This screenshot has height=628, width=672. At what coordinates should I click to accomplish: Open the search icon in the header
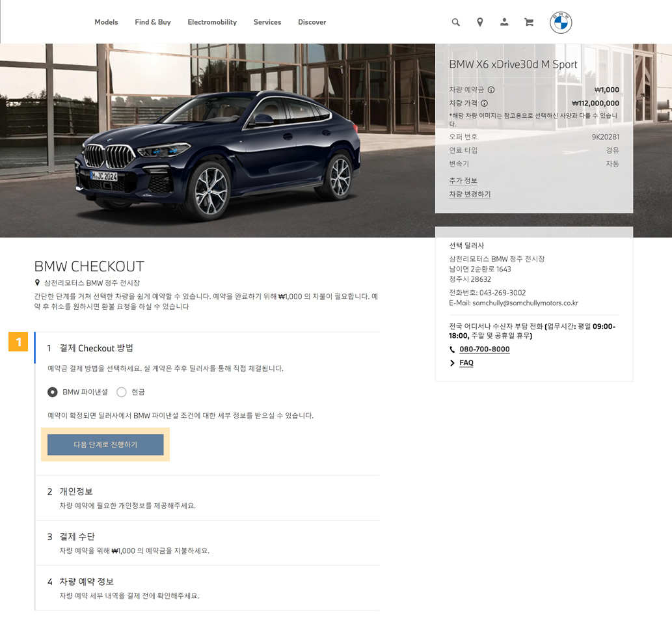[x=455, y=21]
